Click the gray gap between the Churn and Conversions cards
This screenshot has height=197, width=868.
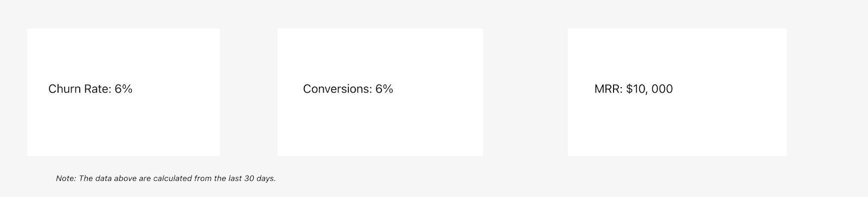[x=248, y=92]
